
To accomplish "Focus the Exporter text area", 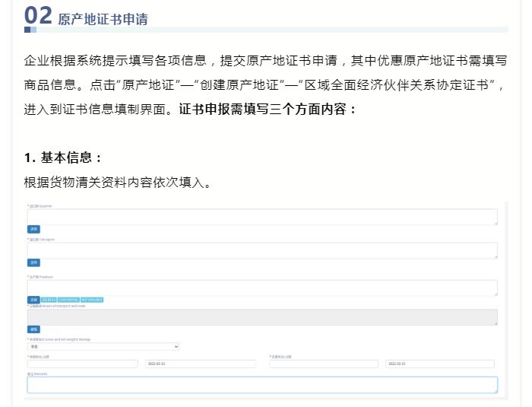I will 261,217.
